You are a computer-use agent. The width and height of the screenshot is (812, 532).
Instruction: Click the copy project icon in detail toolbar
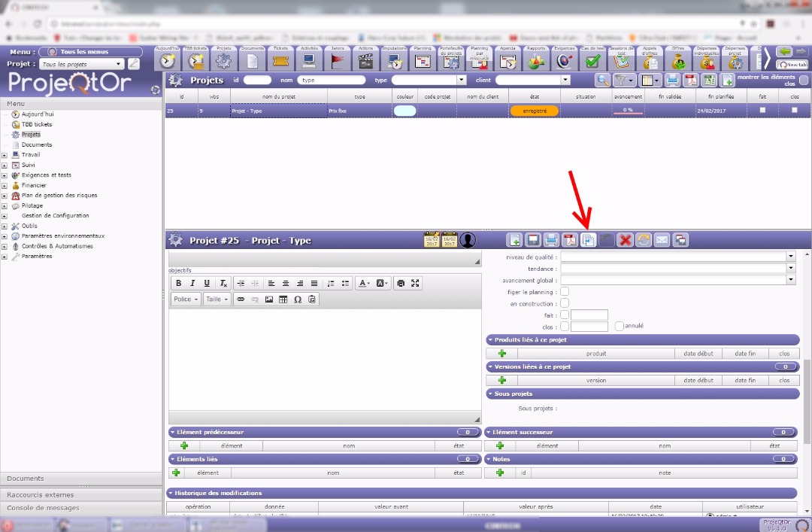(x=589, y=240)
